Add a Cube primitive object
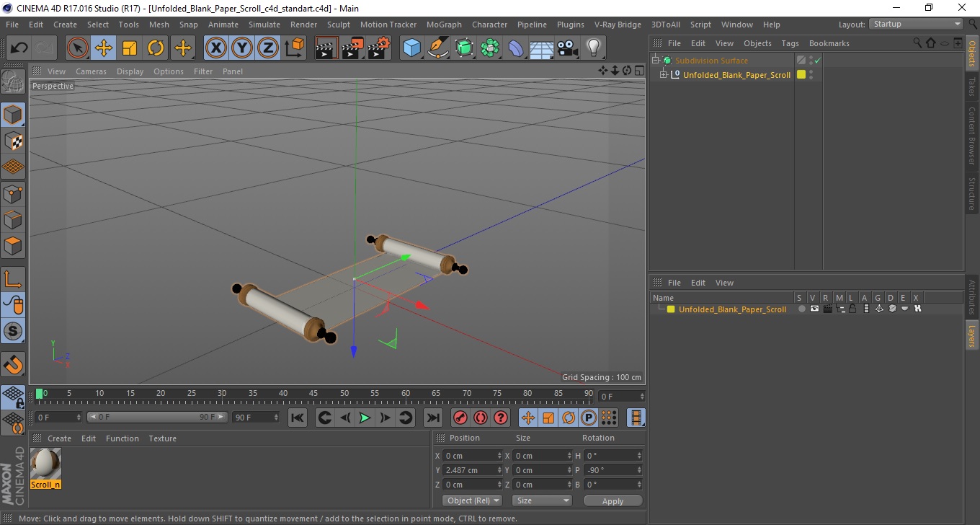Screen dimensions: 980x525 pos(411,48)
